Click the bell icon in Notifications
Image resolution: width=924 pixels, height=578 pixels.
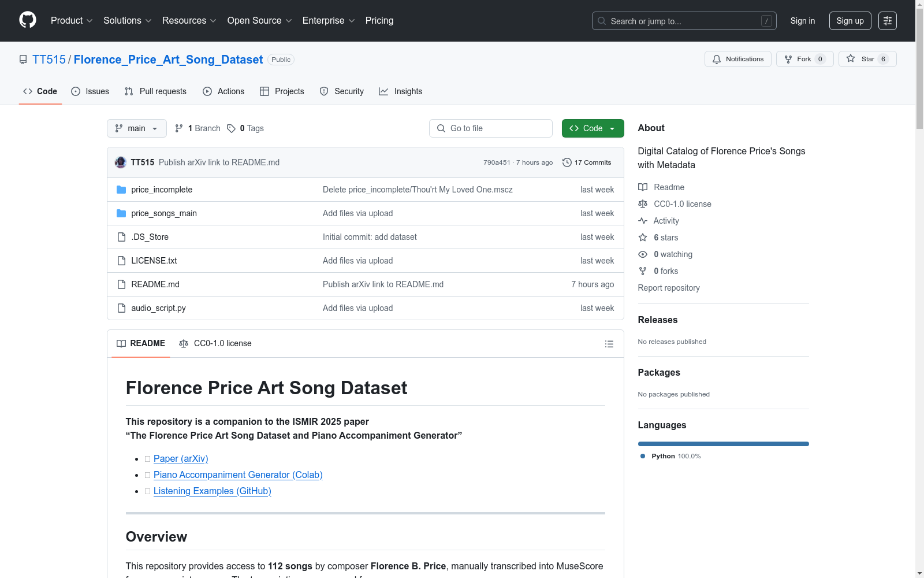click(x=717, y=59)
